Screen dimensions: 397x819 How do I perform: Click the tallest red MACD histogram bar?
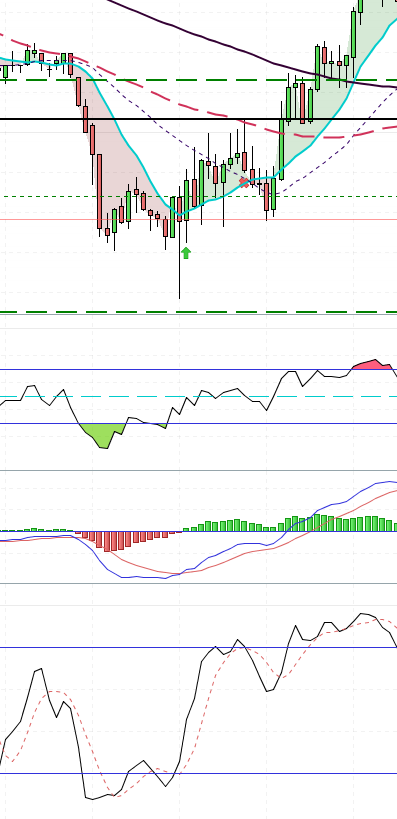(x=108, y=542)
